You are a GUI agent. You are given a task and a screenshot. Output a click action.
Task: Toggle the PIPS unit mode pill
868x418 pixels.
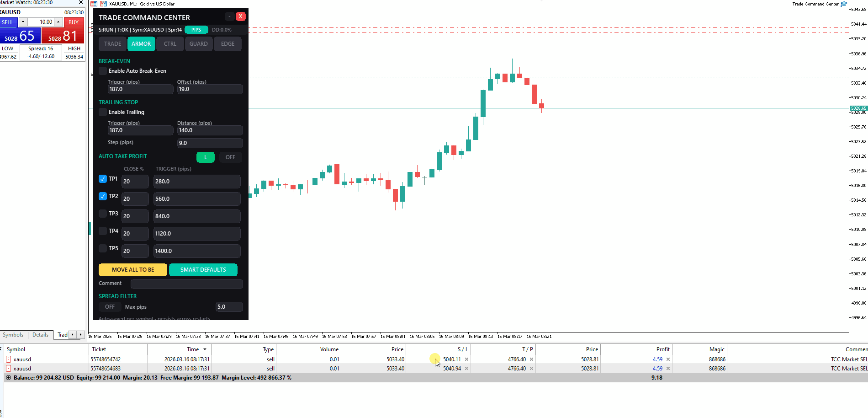196,30
